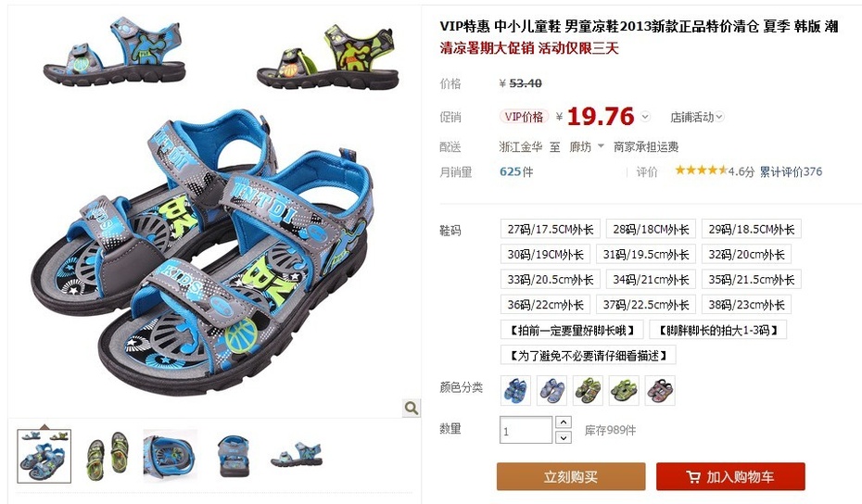Screen dimensions: 862x504
Task: Click the 加入购物车 add to cart button
Action: (x=730, y=476)
